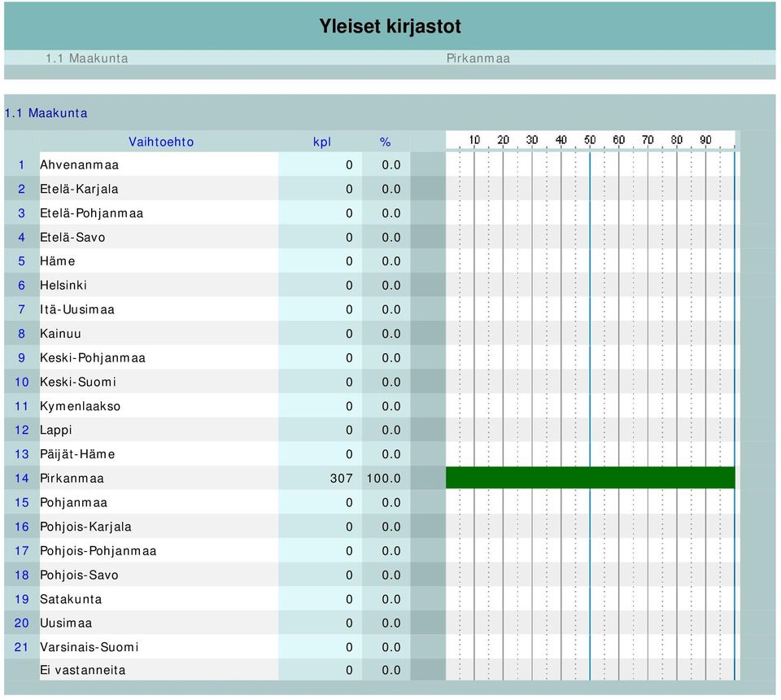Select the 'Helsinki' row label
781x700 pixels.
click(63, 285)
